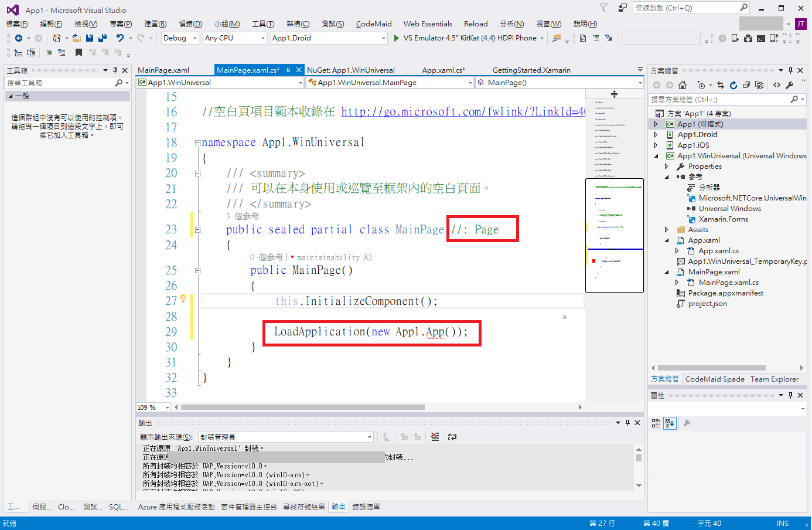Expand the Assets folder node
This screenshot has width=812, height=530.
667,230
